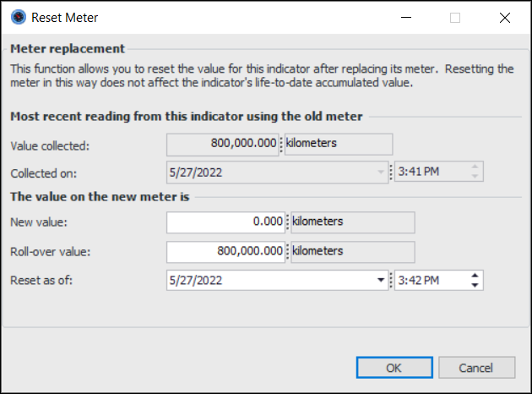The width and height of the screenshot is (532, 394).
Task: Open the Reset as of date dropdown
Action: click(x=381, y=280)
